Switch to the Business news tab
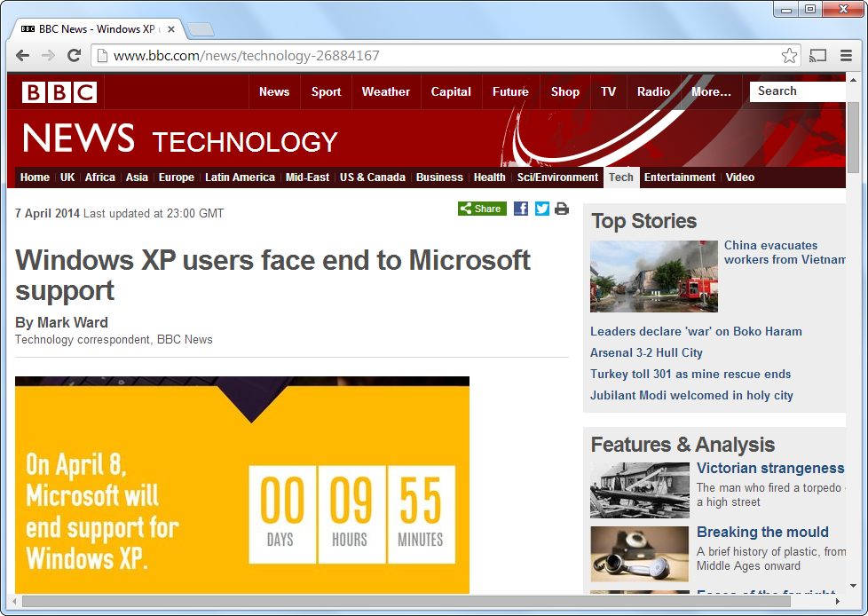This screenshot has width=868, height=616. coord(439,178)
